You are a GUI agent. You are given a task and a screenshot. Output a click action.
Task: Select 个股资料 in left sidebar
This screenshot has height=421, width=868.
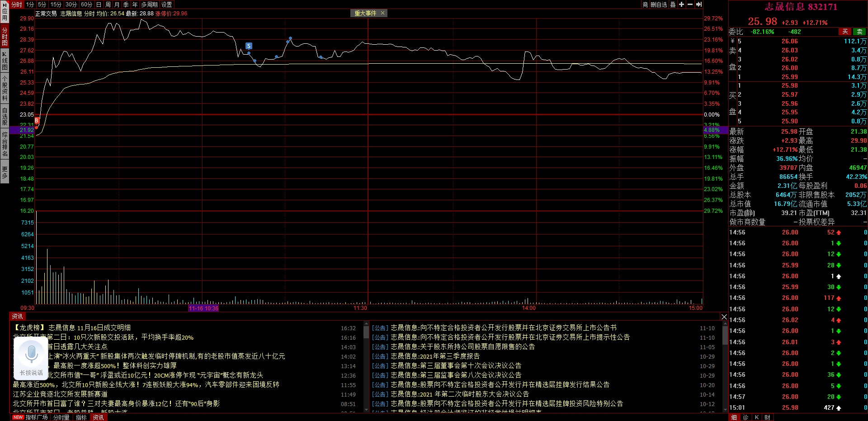(x=5, y=88)
